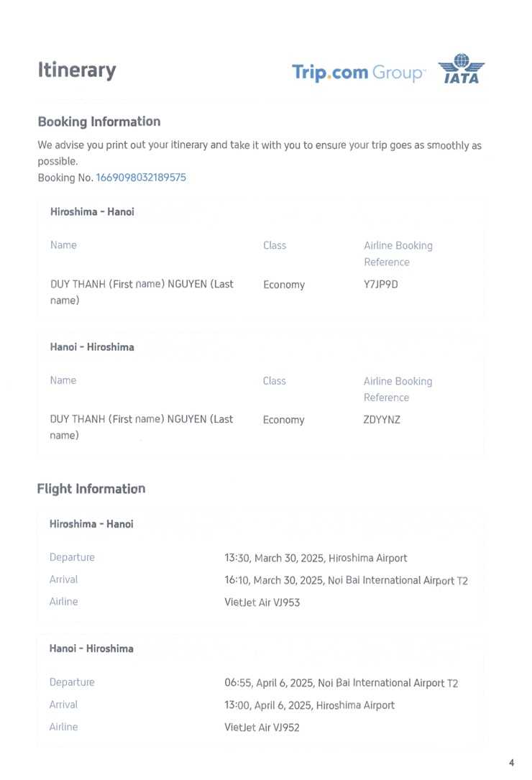The image size is (532, 780).
Task: Click the 13:30 March 30 departure line
Action: tap(316, 558)
